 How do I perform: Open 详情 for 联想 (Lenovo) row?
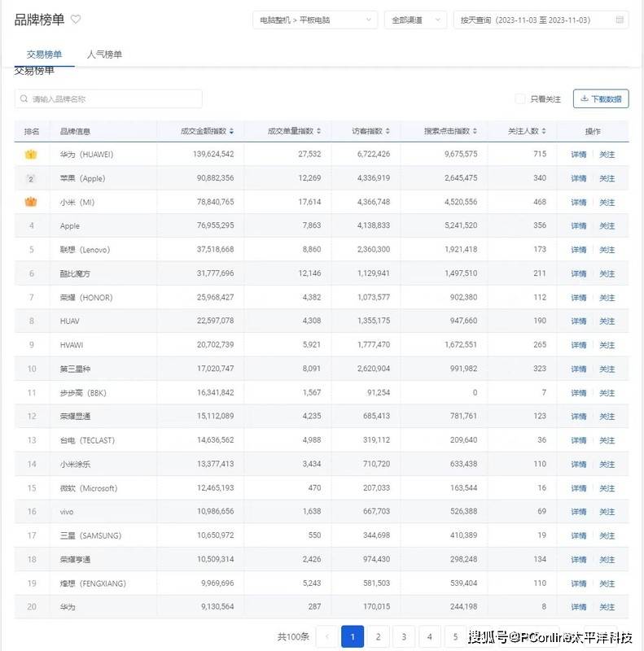[578, 250]
